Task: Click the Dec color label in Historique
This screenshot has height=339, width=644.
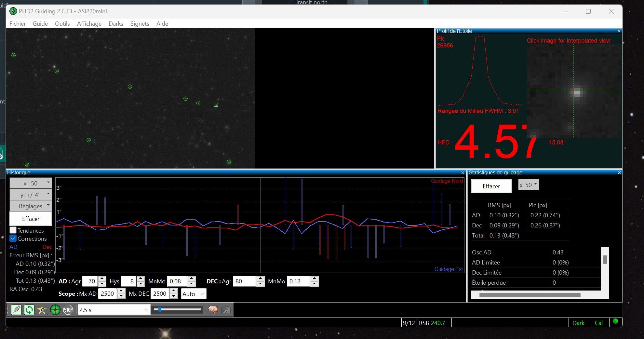Action: [47, 247]
